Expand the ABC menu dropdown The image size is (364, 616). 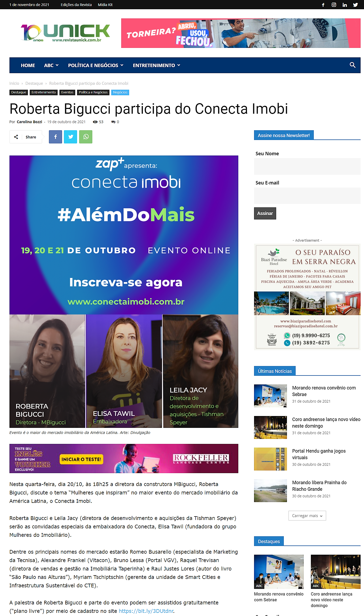point(51,65)
